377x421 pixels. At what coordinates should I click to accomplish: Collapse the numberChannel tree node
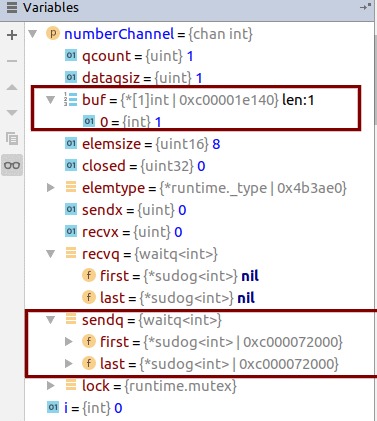point(33,34)
